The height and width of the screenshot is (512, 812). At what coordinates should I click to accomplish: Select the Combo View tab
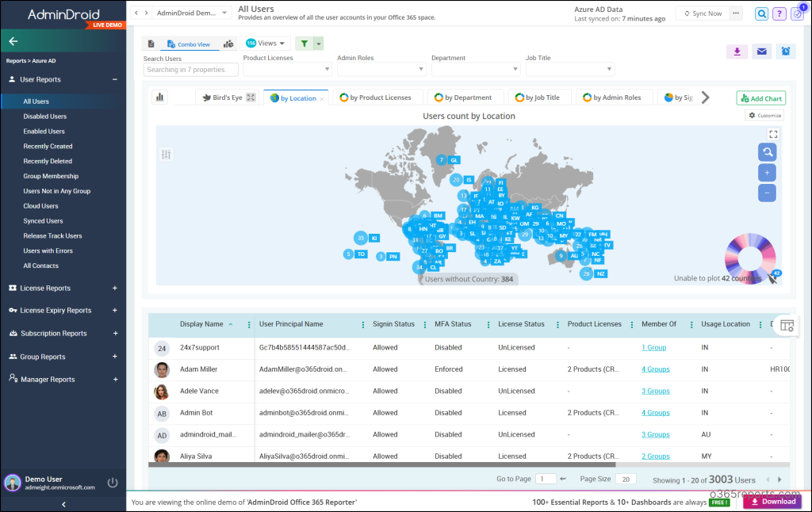tap(189, 44)
